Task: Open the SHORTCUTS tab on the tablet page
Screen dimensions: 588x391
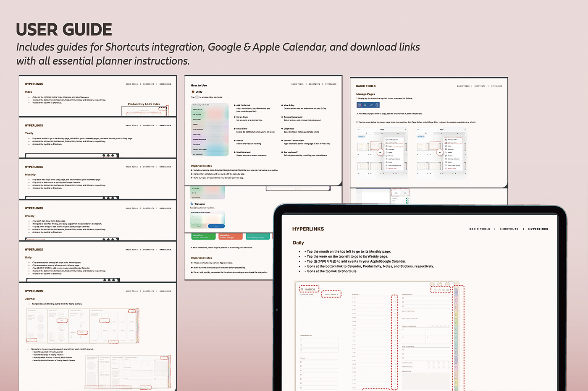Action: [x=509, y=229]
